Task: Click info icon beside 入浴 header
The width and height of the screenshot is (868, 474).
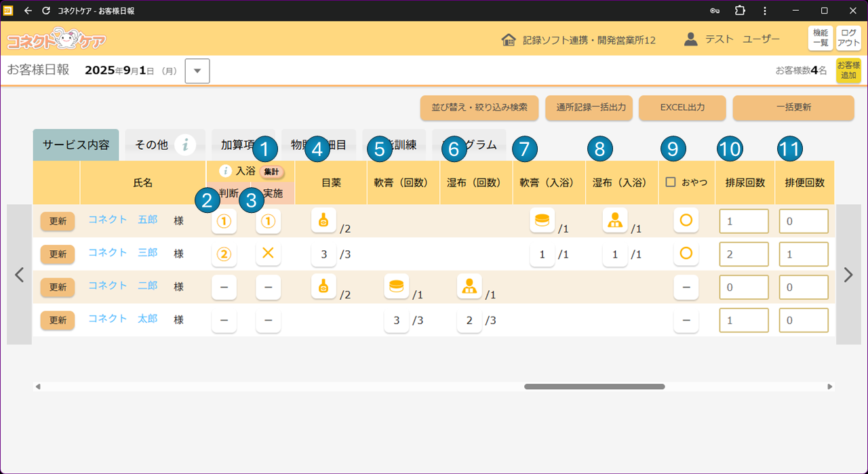Action: (226, 171)
